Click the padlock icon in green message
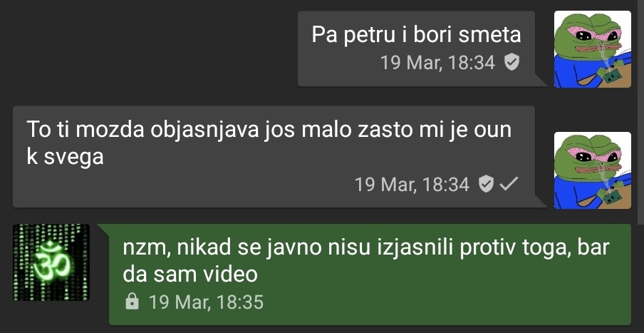Screen dimensions: 644x333 coord(131,302)
